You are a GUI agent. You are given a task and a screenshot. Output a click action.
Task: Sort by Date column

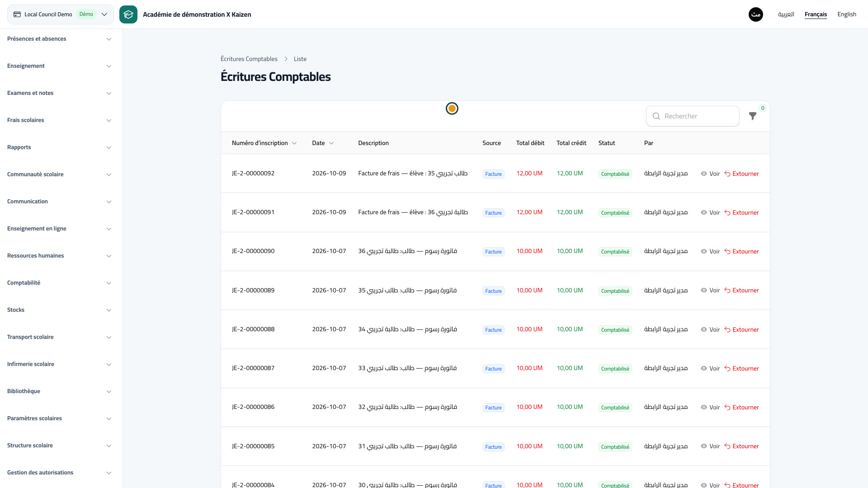323,143
